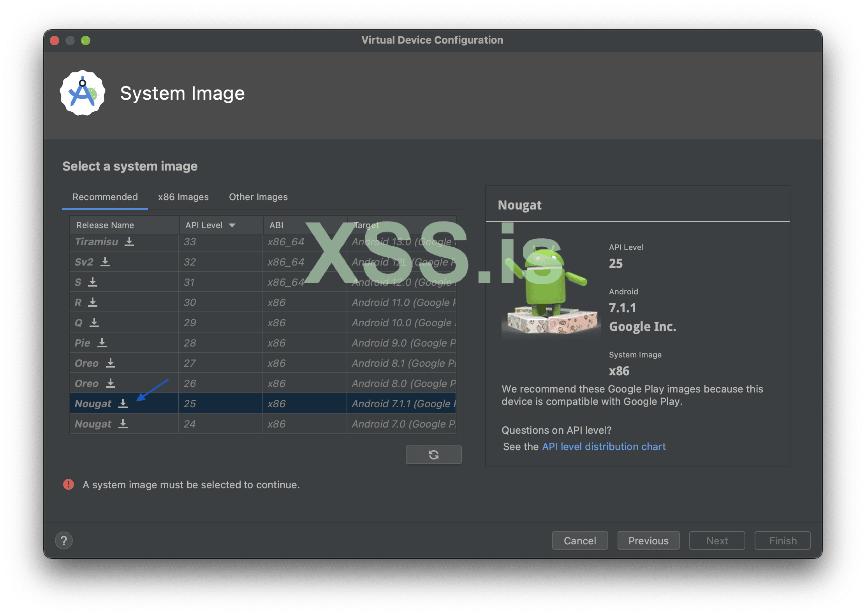Download the S API 31 image
The width and height of the screenshot is (866, 616).
click(93, 282)
